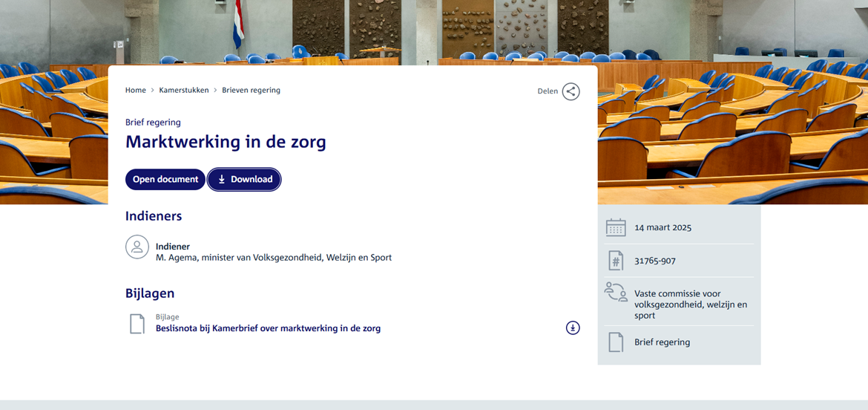
Task: Click the hash document icon beside 31765-907
Action: [x=616, y=261]
